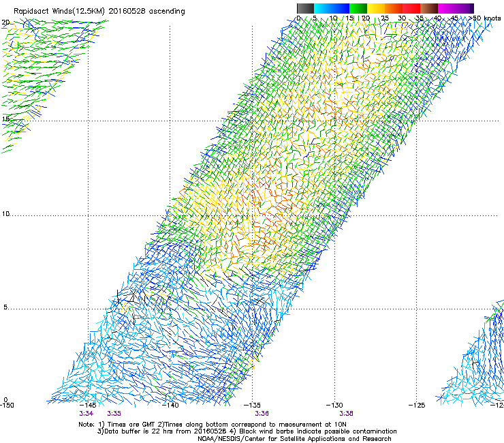Screen dimensions: 504x443
Task: Click the yellow 20–25 knots color segment
Action: pos(376,8)
